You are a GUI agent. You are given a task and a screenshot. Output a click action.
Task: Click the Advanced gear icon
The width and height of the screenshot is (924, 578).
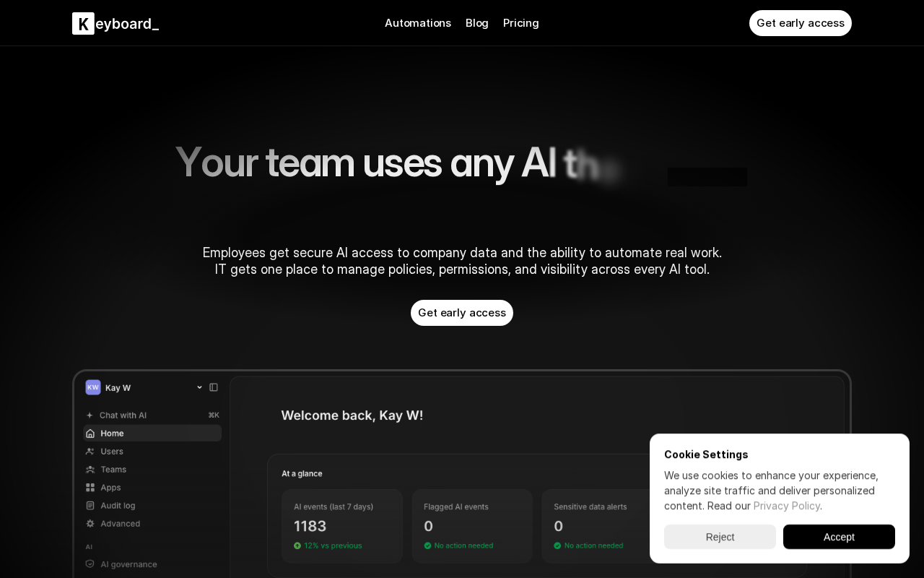[90, 524]
